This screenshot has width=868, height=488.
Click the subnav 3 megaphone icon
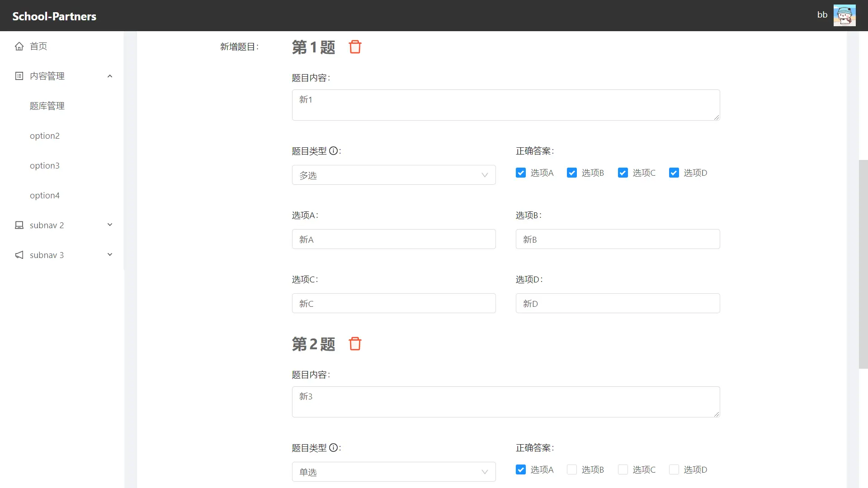(x=19, y=255)
